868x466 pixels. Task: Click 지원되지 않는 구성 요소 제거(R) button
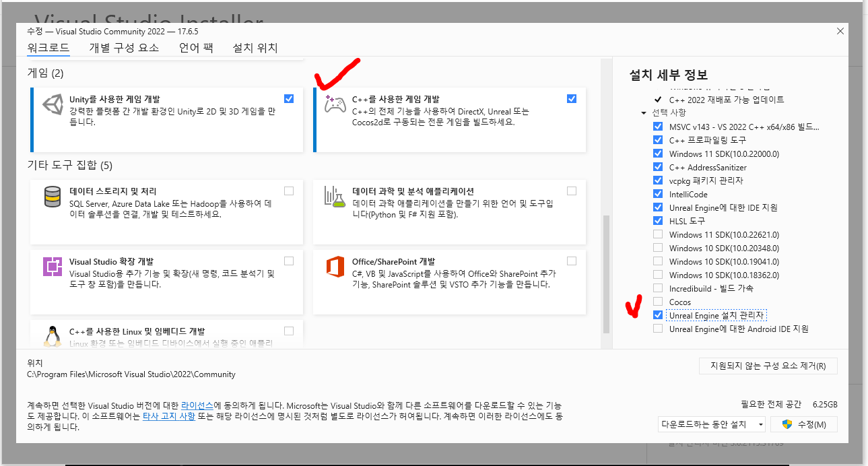(768, 366)
